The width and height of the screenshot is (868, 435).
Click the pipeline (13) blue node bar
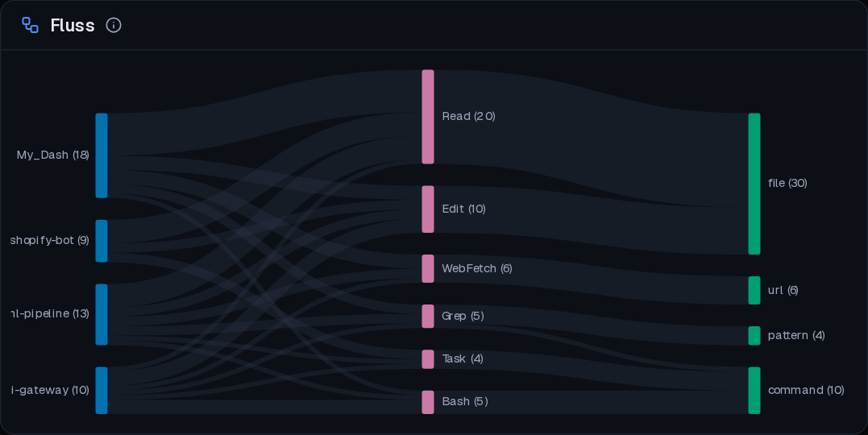[x=102, y=314]
